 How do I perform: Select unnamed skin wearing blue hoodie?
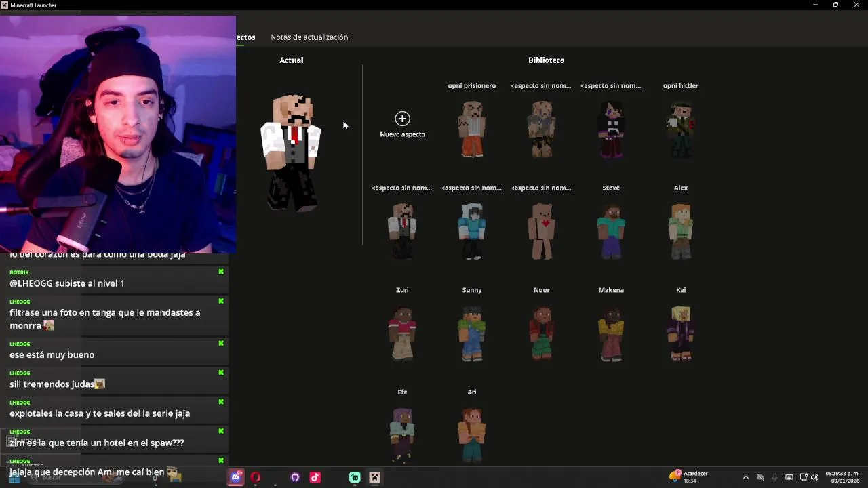pos(472,231)
